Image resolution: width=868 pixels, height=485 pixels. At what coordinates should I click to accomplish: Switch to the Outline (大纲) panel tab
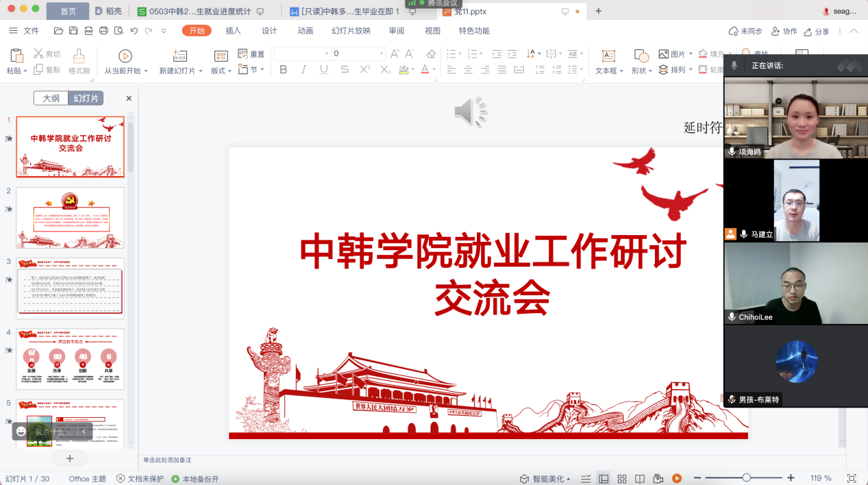point(51,98)
